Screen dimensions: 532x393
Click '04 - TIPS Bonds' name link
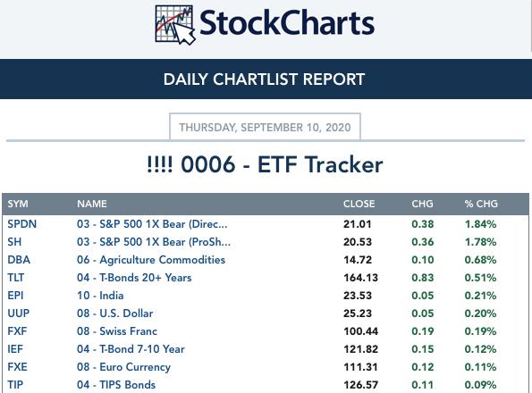pyautogui.click(x=116, y=385)
